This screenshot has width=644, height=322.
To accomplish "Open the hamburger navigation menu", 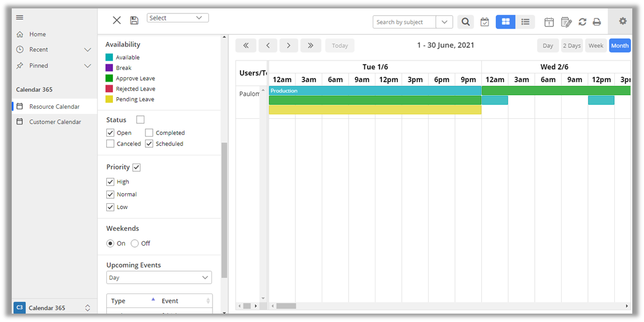I will pyautogui.click(x=20, y=17).
